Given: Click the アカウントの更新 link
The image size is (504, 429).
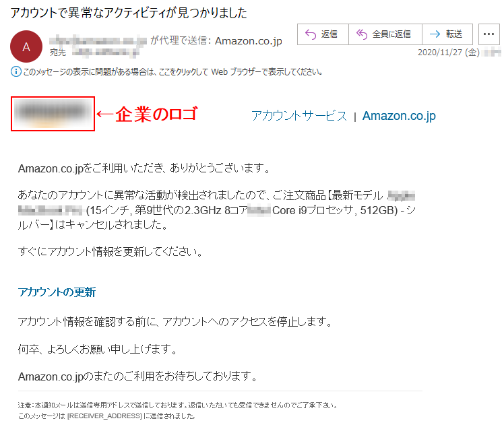Looking at the screenshot, I should coord(57,292).
